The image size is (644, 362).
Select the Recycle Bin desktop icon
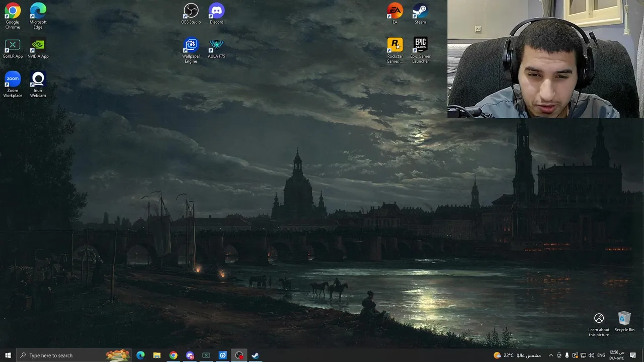[624, 322]
